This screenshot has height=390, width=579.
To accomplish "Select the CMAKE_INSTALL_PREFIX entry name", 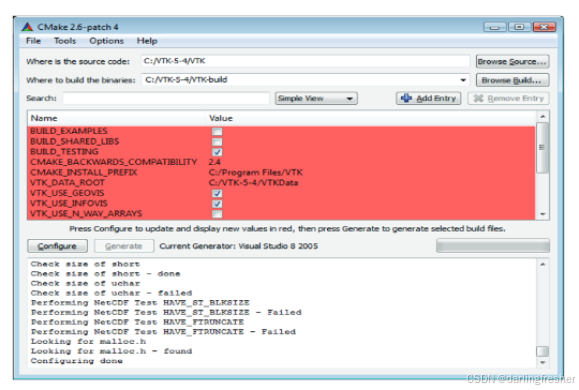I will pyautogui.click(x=83, y=172).
